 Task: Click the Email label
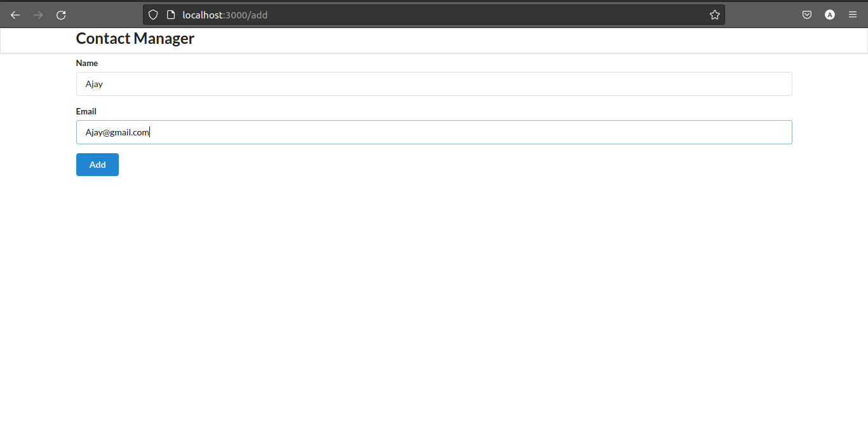86,111
